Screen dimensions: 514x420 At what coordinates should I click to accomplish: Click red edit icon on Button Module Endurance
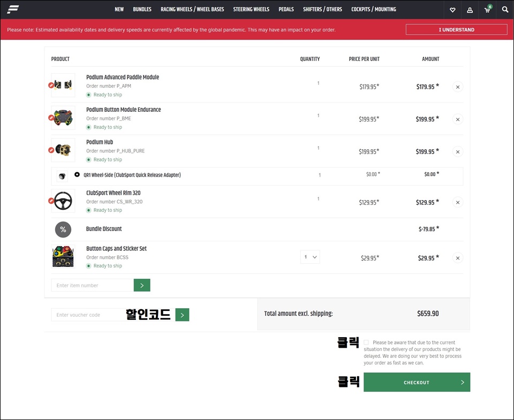pyautogui.click(x=51, y=118)
